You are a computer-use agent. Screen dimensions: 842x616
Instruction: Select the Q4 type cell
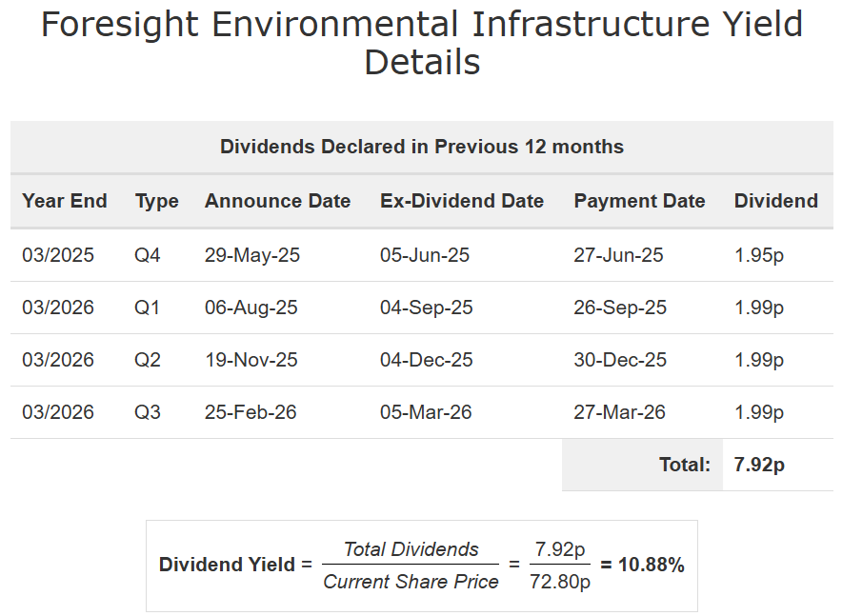pos(148,255)
